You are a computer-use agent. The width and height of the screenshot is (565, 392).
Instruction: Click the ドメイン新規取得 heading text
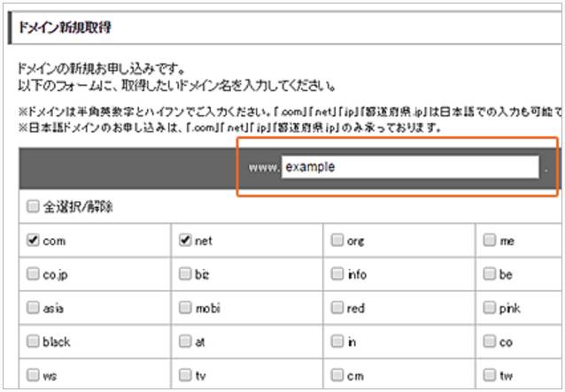(65, 27)
